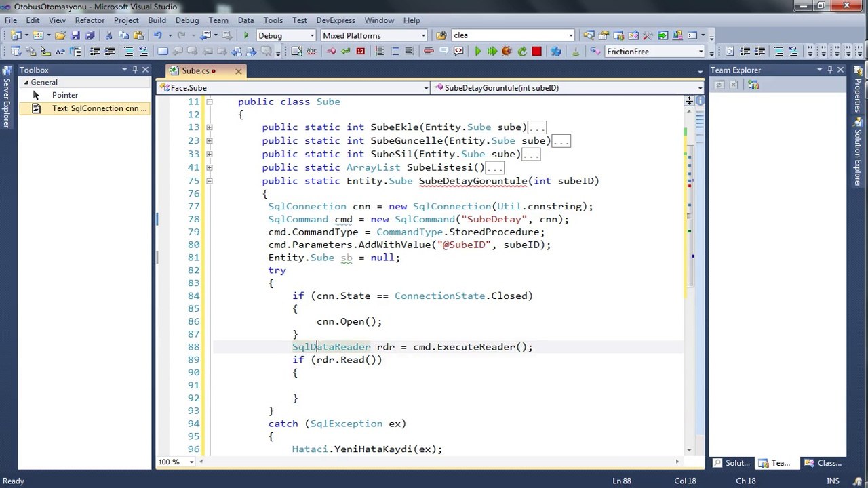868x488 pixels.
Task: Expand the collapsed SubeEkle method
Action: click(x=209, y=127)
